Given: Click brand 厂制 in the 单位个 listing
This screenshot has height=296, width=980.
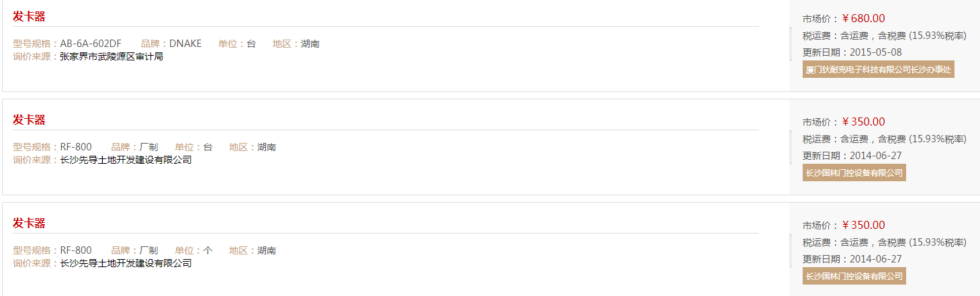Looking at the screenshot, I should (148, 250).
